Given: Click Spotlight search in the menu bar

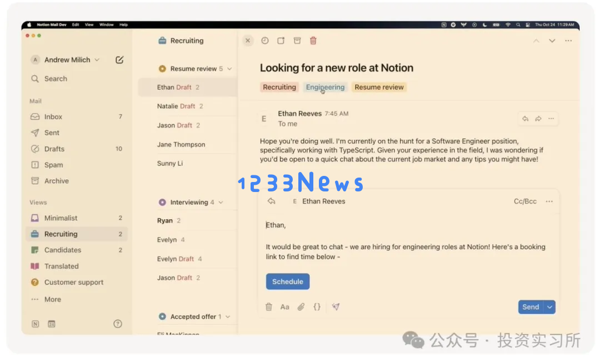Looking at the screenshot, I should pyautogui.click(x=518, y=24).
